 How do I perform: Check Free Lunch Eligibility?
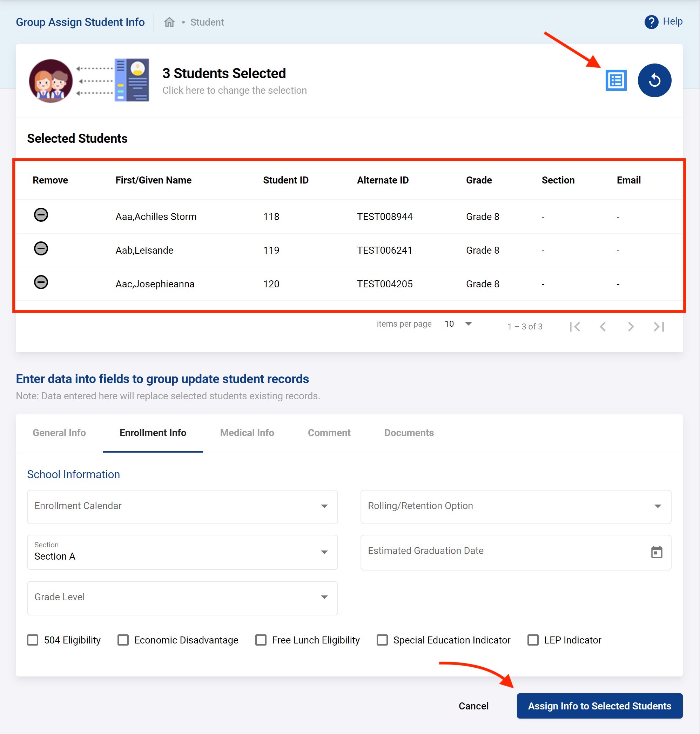pyautogui.click(x=261, y=640)
